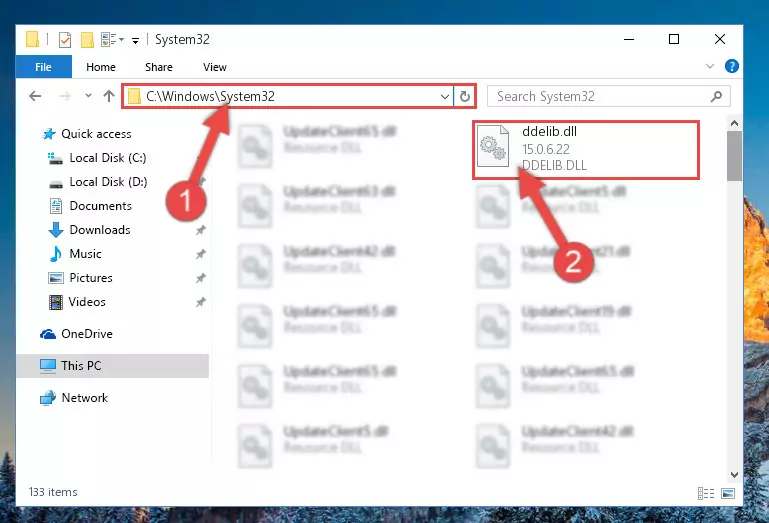Open Documents in the sidebar
Viewport: 769px width, 523px height.
pyautogui.click(x=101, y=206)
